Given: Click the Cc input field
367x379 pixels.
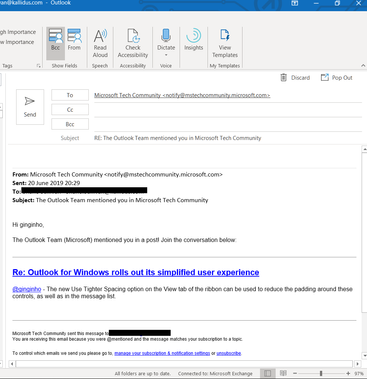Looking at the screenshot, I should click(228, 110).
